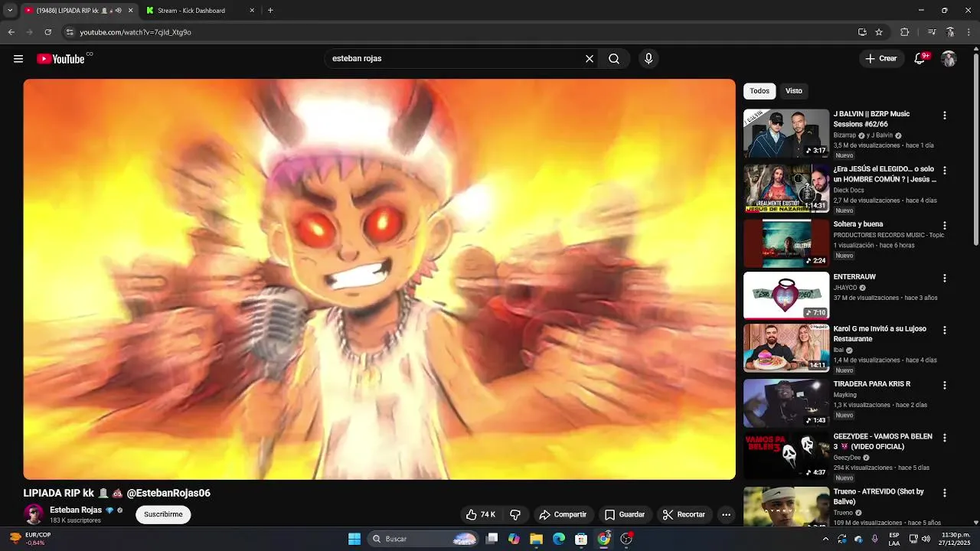
Task: Open Esteban Rojas channel avatar
Action: pyautogui.click(x=34, y=514)
